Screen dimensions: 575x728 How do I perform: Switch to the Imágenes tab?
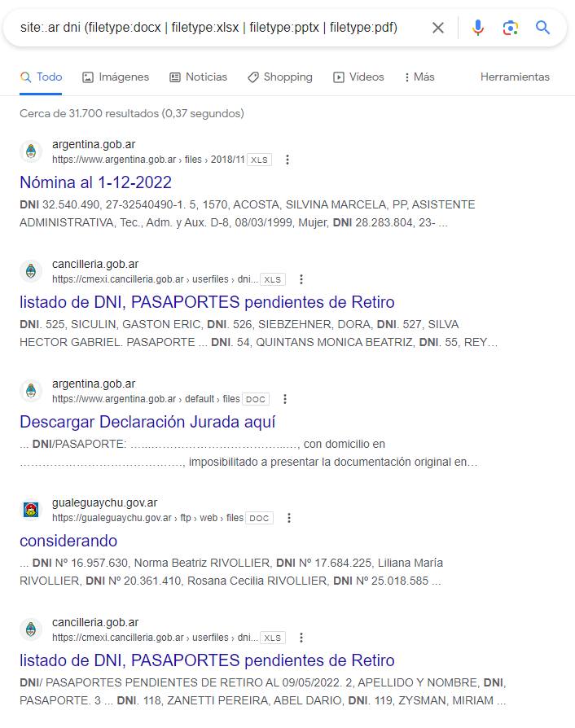point(116,77)
